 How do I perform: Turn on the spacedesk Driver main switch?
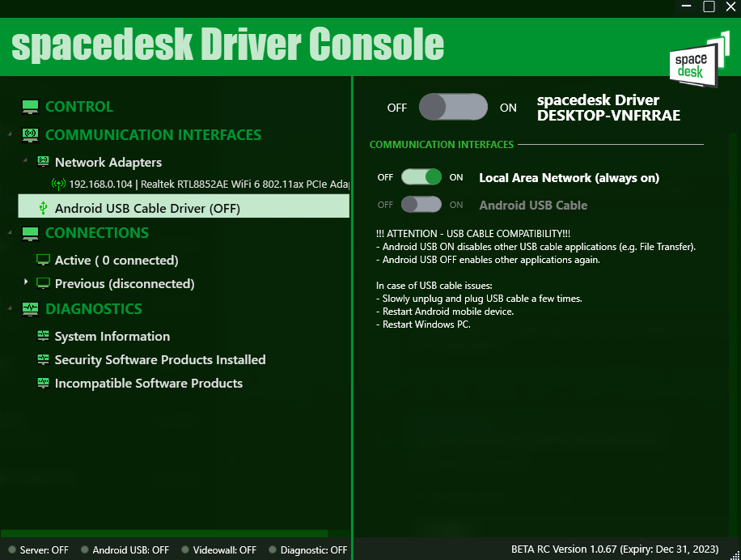(453, 107)
